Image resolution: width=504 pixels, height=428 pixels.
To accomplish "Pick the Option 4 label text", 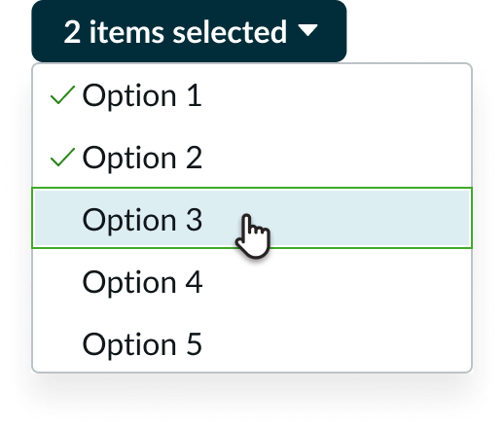I will click(142, 282).
